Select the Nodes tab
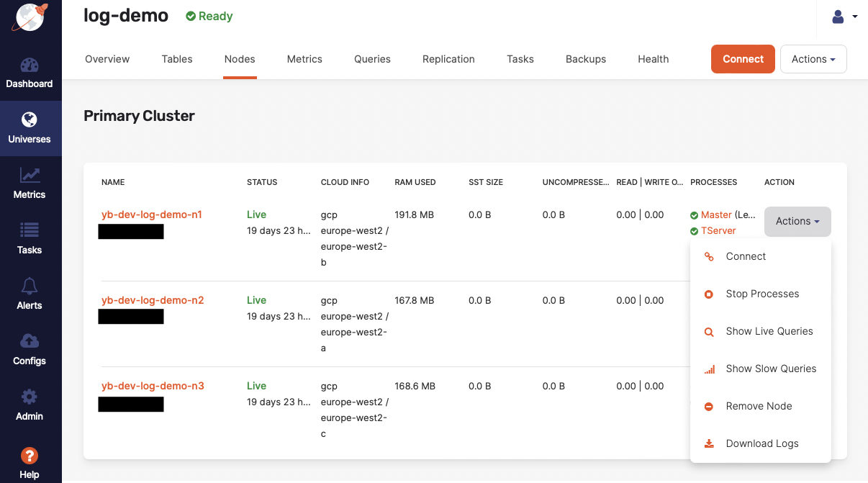Screen dimensions: 868x483 [240, 59]
